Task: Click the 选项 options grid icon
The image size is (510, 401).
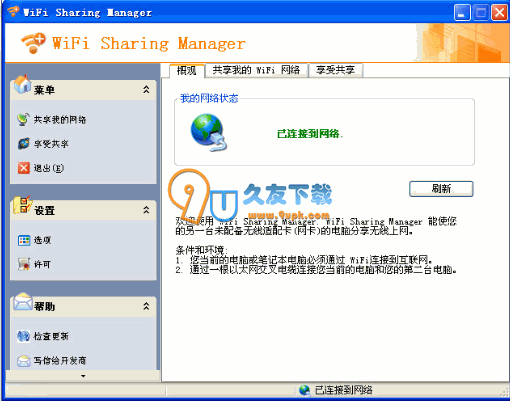Action: pos(24,240)
